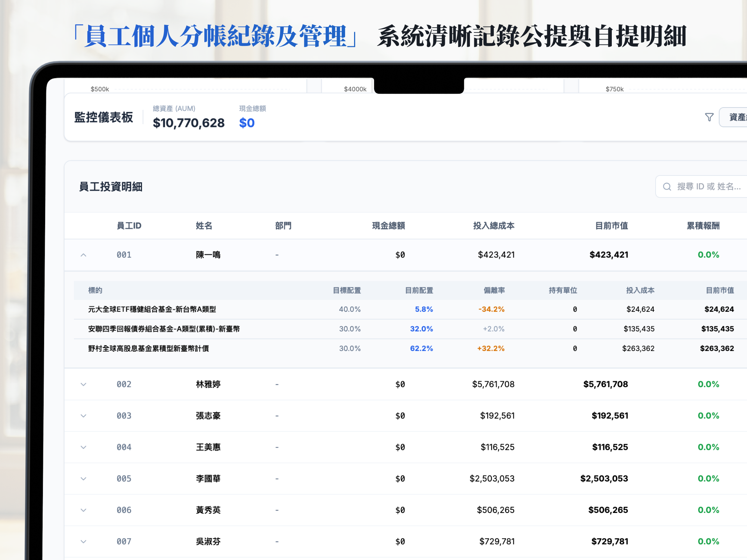
Task: Click the -34.2% deviation value
Action: click(491, 309)
